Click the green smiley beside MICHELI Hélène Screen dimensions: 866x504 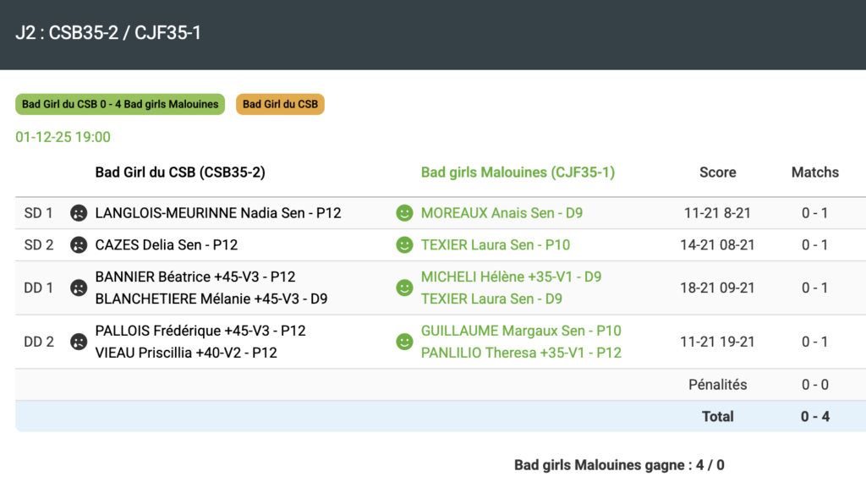point(404,288)
